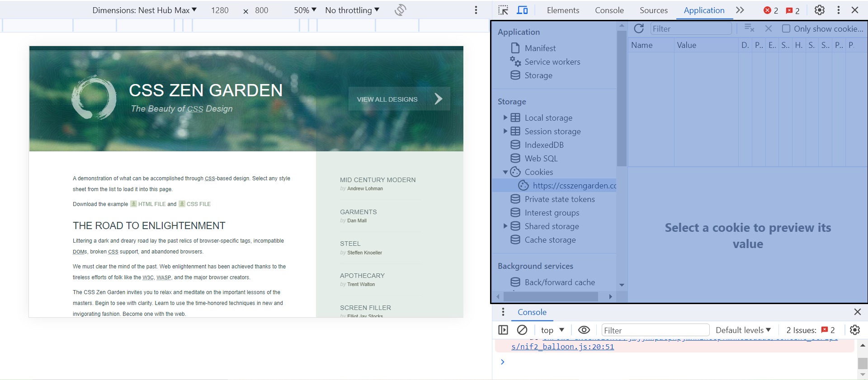Activate the inspect element picker icon
This screenshot has height=380, width=868.
[x=503, y=10]
